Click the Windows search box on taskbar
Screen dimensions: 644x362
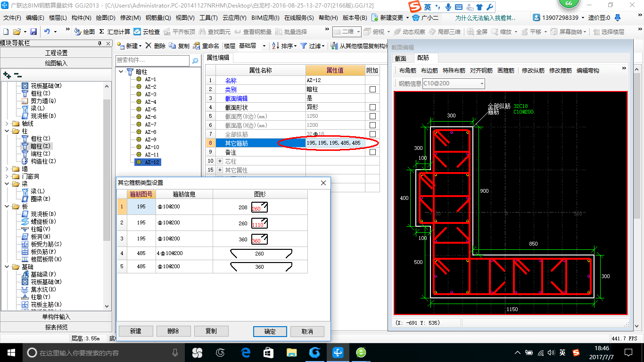(103, 353)
